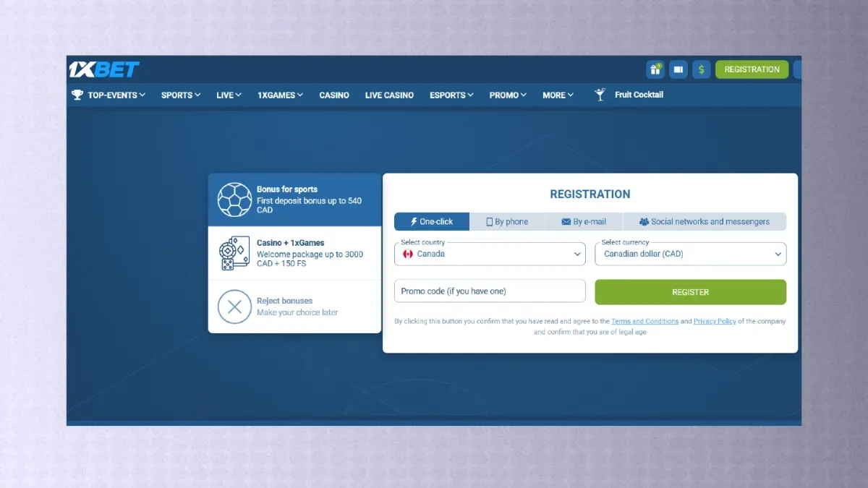Open the gift box bonuses icon
The image size is (868, 488).
pos(655,69)
